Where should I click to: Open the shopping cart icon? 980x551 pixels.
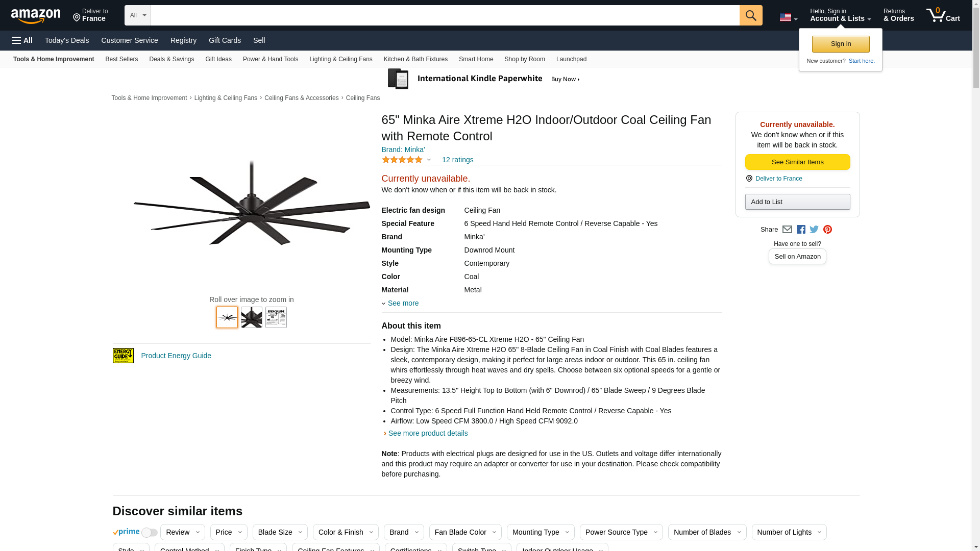point(943,15)
